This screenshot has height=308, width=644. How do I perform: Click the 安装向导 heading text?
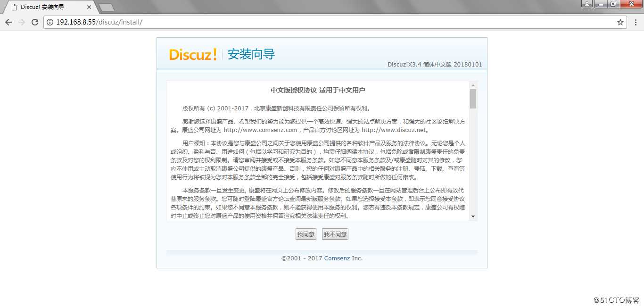[x=251, y=54]
